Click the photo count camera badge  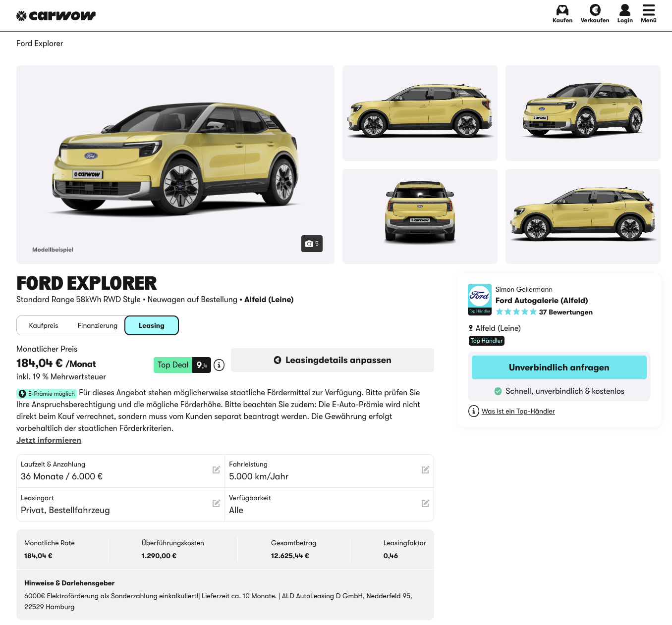pyautogui.click(x=312, y=244)
